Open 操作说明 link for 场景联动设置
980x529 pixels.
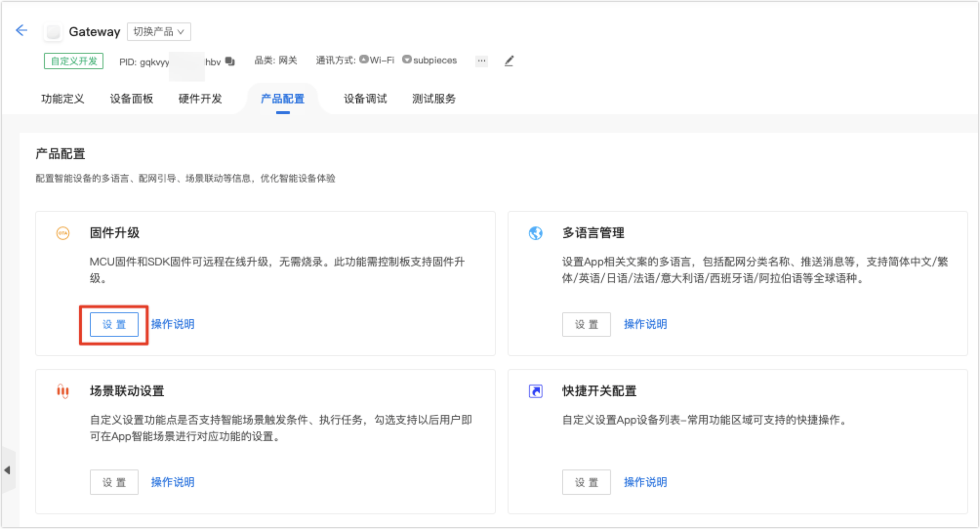tap(173, 482)
